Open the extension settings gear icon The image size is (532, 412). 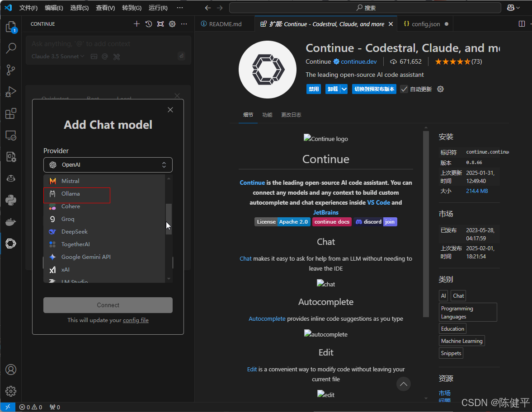tap(440, 89)
